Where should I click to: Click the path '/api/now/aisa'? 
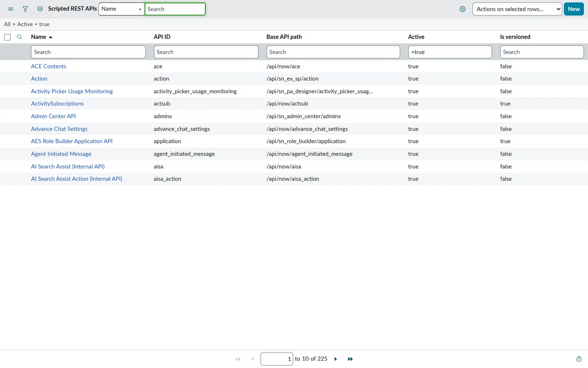(x=284, y=166)
